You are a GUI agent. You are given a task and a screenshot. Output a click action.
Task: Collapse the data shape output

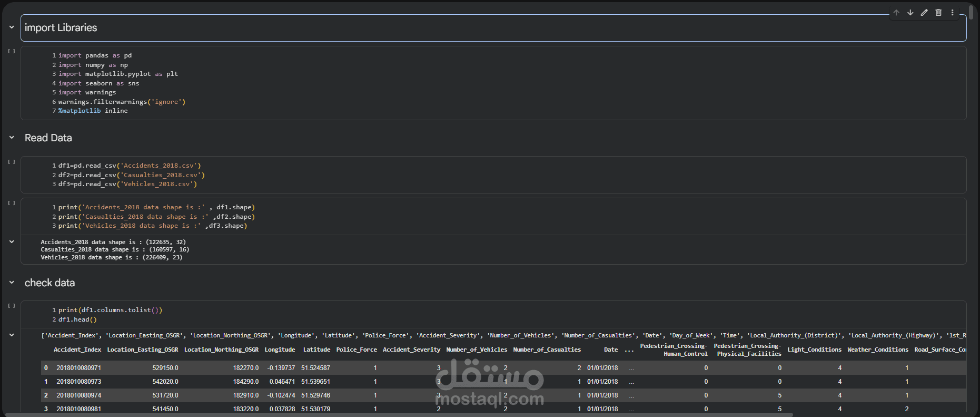tap(12, 241)
